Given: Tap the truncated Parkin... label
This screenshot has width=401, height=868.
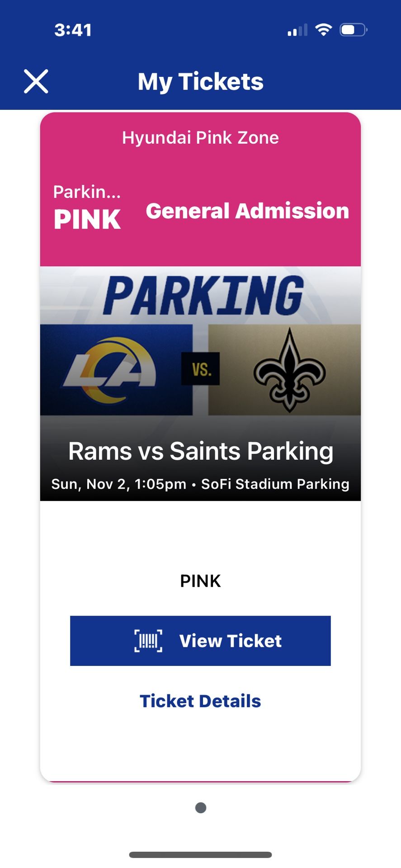Looking at the screenshot, I should pos(86,192).
